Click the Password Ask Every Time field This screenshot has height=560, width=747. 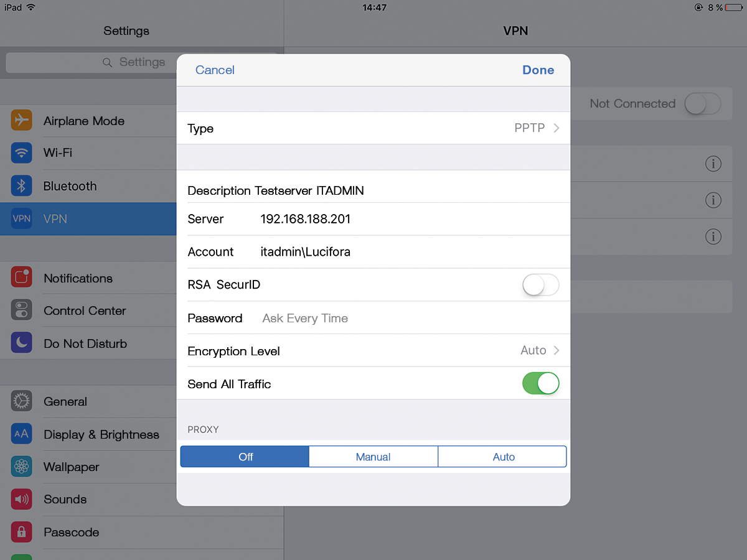pyautogui.click(x=304, y=318)
